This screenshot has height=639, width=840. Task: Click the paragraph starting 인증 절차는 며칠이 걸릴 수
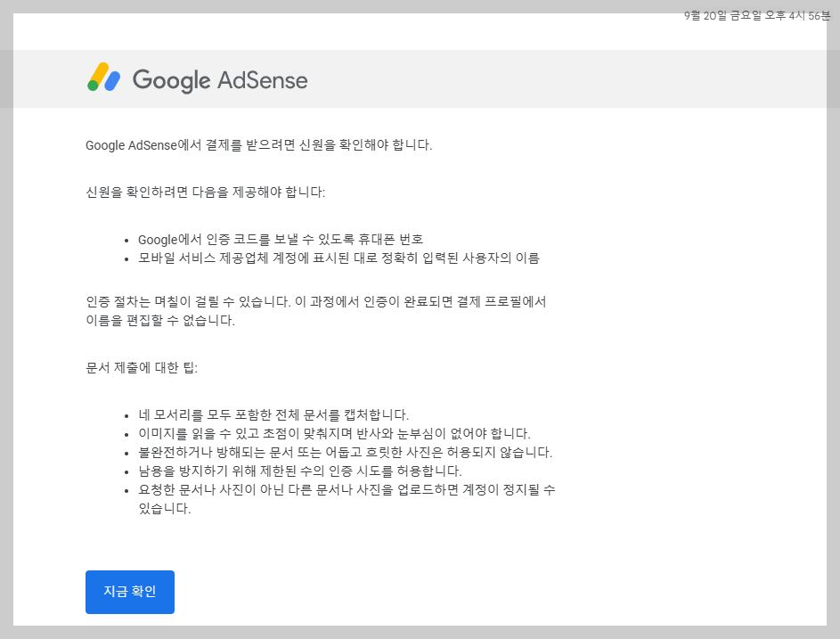pyautogui.click(x=316, y=311)
